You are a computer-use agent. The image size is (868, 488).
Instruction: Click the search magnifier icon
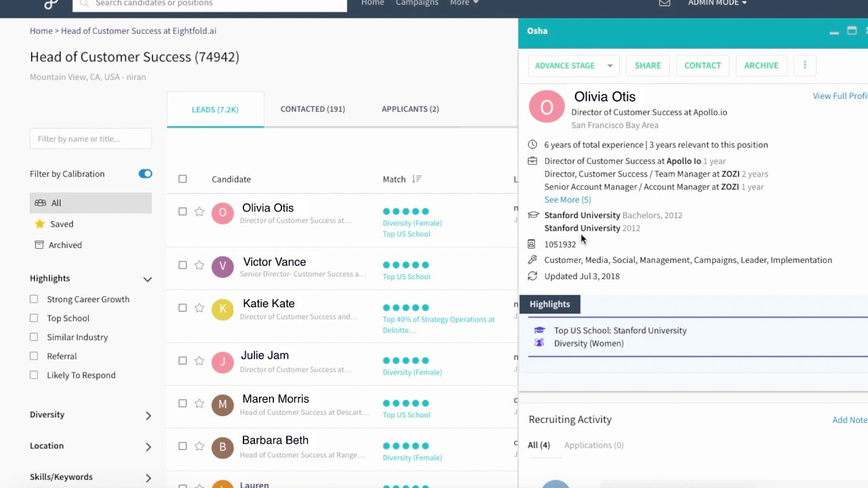(83, 3)
